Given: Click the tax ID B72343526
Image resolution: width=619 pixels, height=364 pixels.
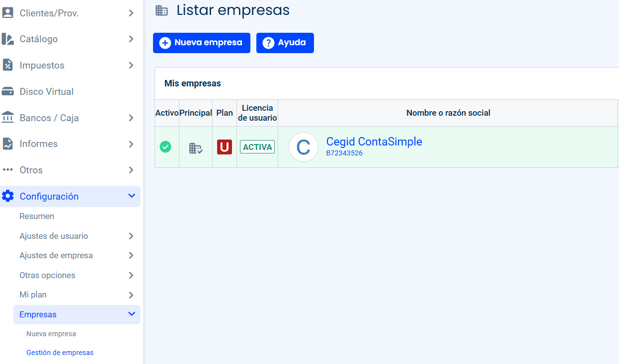Looking at the screenshot, I should pos(344,153).
